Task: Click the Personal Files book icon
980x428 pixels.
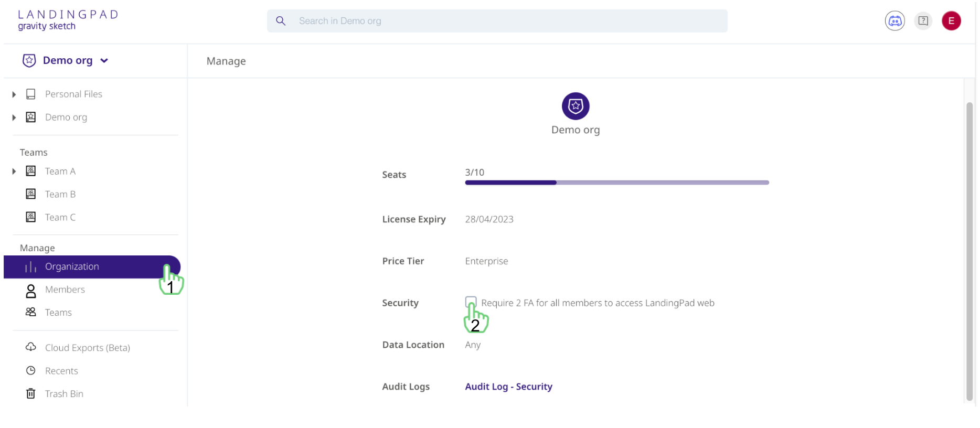Action: tap(31, 94)
